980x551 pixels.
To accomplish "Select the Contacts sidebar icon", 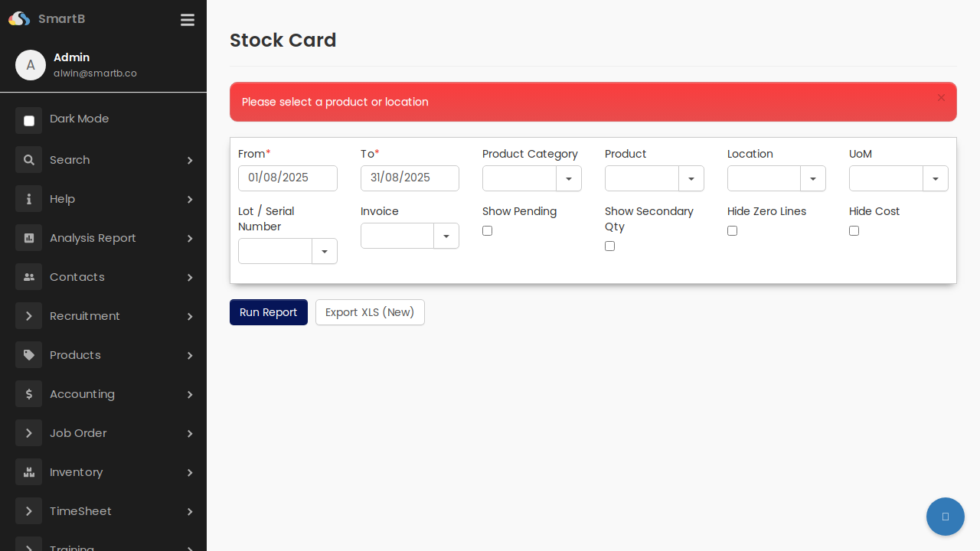I will coord(28,277).
